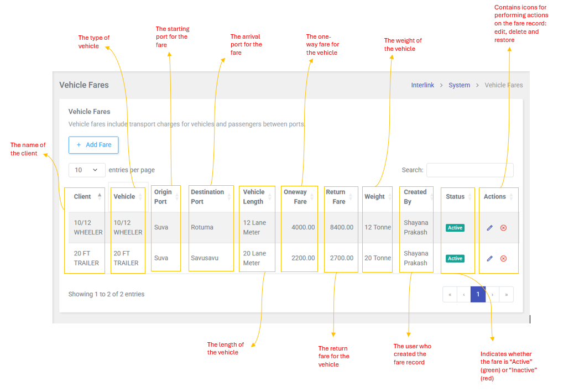This screenshot has height=392, width=574.
Task: Click into the Search input field
Action: click(469, 170)
